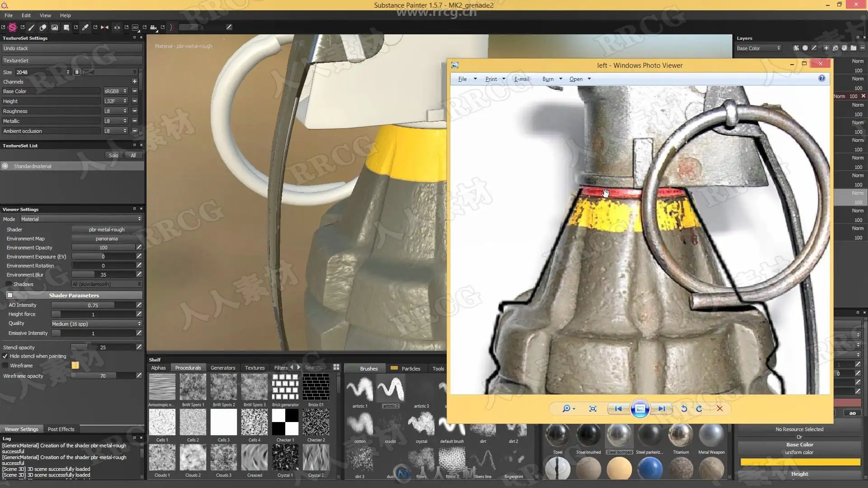Activate the Projection tool
Viewport: 868px width, 488px height.
[x=55, y=27]
